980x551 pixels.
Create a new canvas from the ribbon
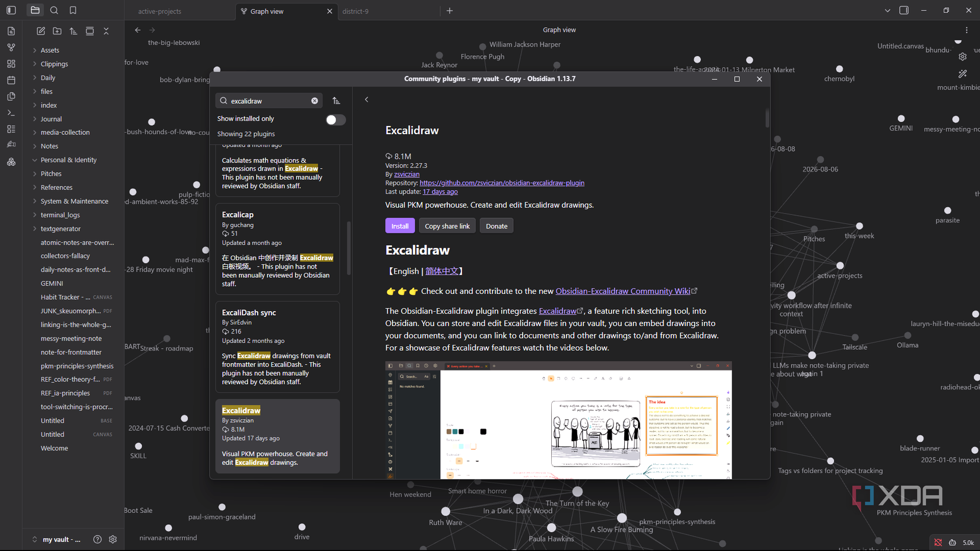click(11, 64)
